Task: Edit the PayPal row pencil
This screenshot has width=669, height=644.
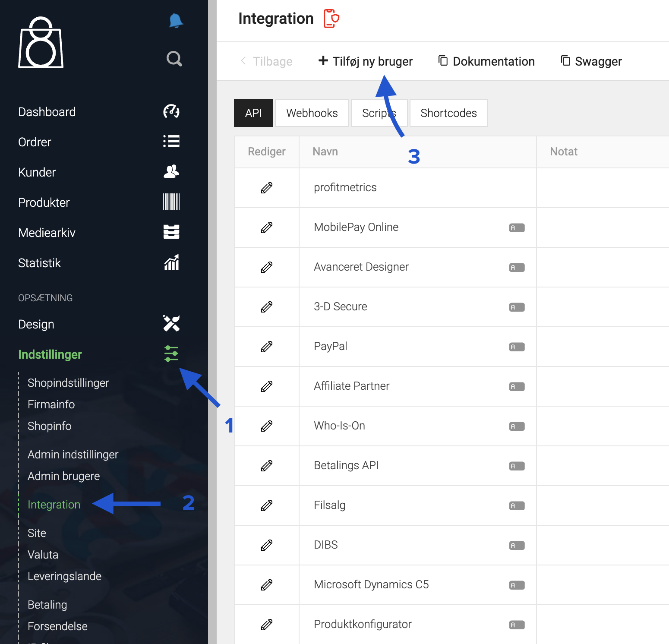Action: click(x=267, y=347)
